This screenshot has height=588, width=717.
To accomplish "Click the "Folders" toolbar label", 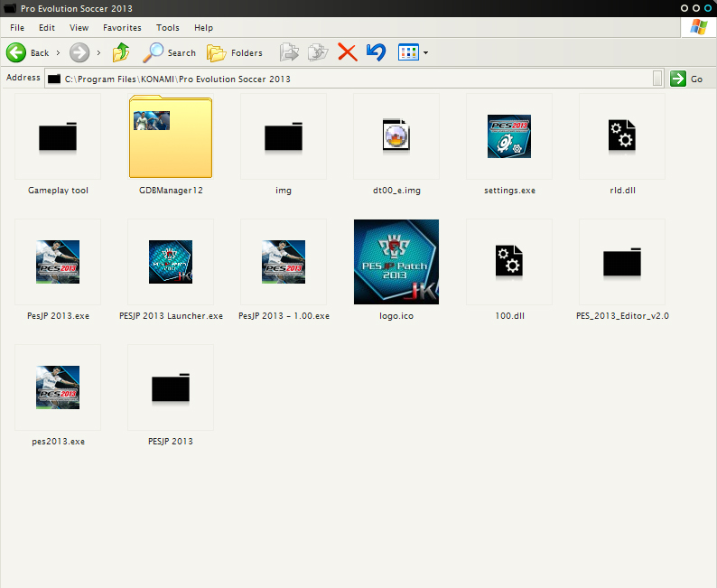I will coord(247,53).
